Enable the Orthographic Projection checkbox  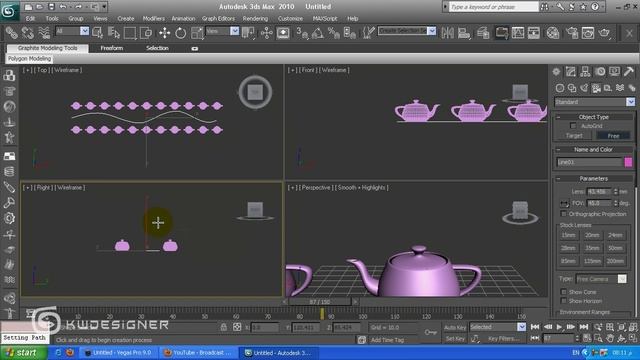[564, 214]
